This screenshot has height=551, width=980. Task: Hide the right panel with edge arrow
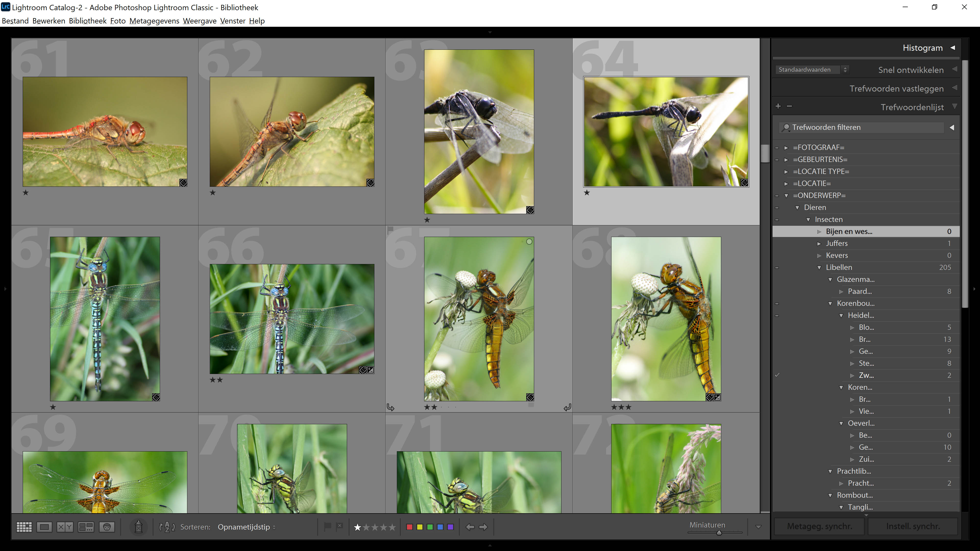[974, 289]
